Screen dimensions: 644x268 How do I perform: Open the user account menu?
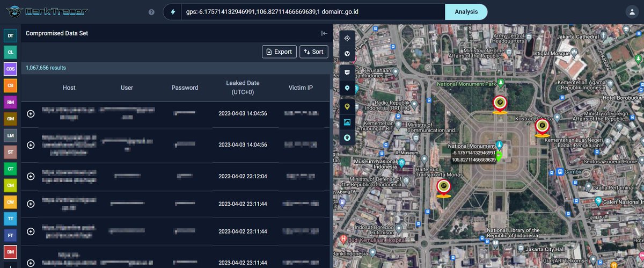pos(632,12)
